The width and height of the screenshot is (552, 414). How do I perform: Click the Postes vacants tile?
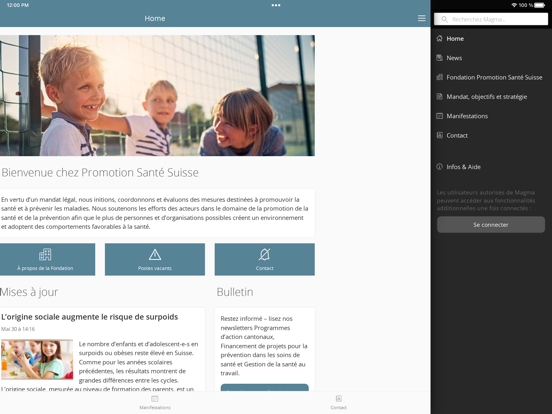pos(155,259)
